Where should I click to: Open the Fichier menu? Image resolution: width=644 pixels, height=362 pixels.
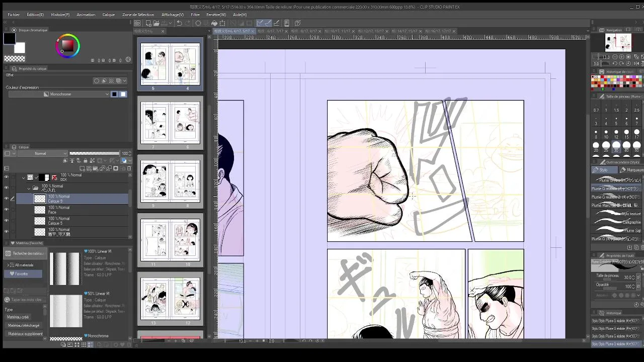(x=14, y=15)
